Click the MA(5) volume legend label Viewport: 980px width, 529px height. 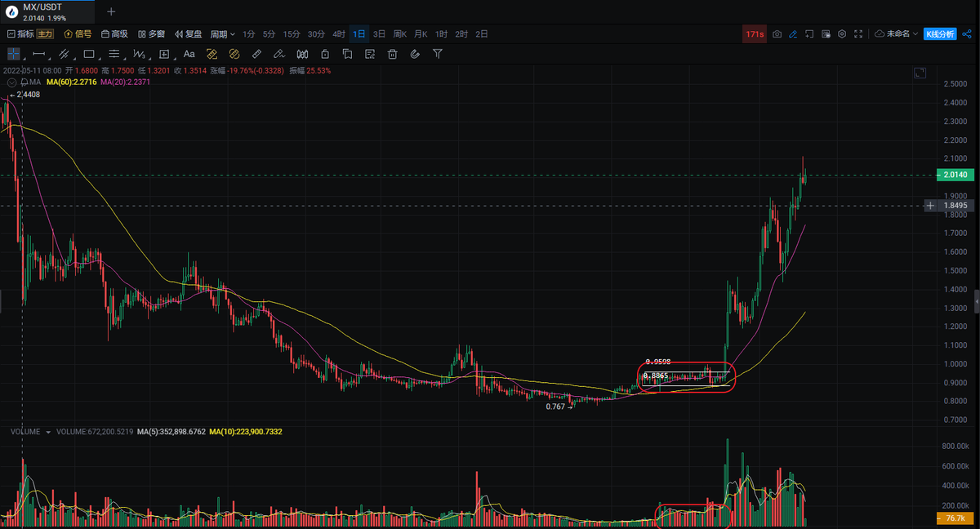171,431
